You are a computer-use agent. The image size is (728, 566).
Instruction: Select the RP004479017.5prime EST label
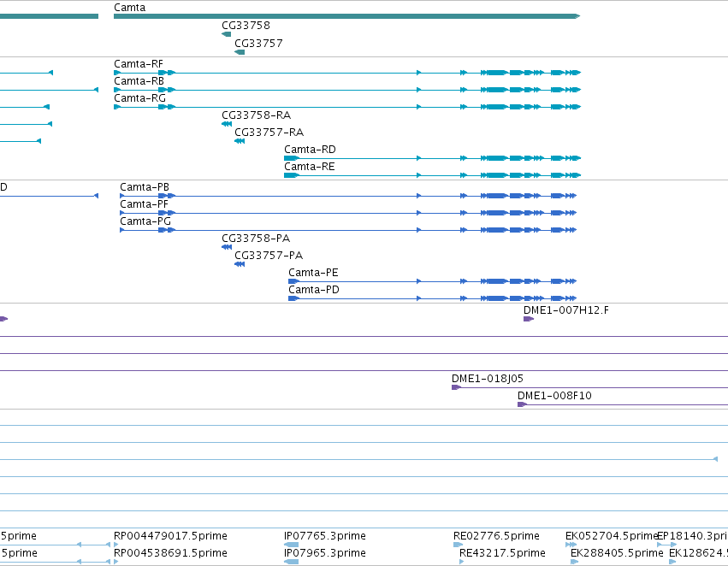click(x=170, y=536)
